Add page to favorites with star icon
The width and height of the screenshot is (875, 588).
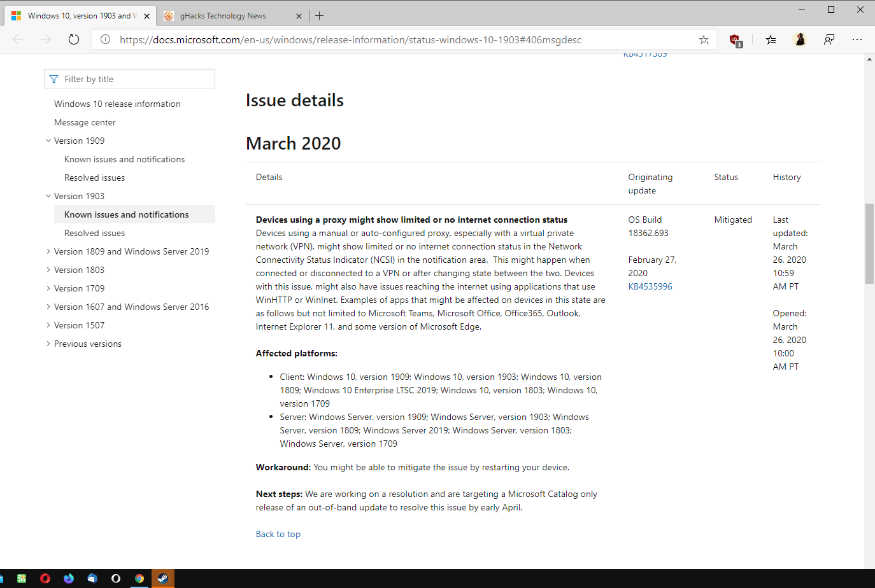pyautogui.click(x=704, y=39)
